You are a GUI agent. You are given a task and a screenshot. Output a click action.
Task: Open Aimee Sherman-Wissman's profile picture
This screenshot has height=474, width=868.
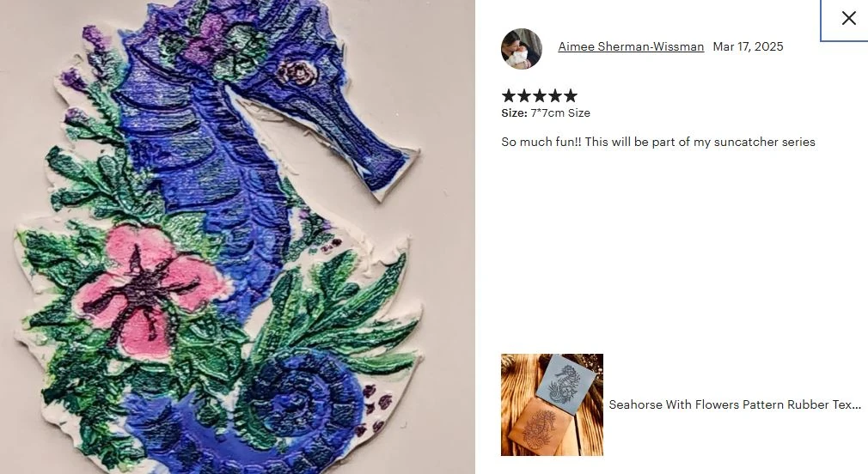tap(522, 49)
